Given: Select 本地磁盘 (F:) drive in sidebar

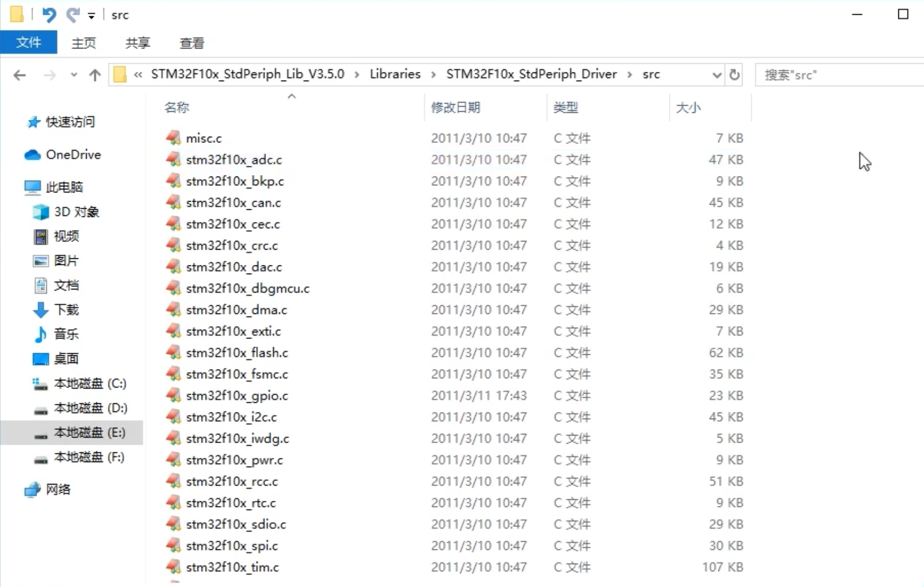Looking at the screenshot, I should point(80,457).
